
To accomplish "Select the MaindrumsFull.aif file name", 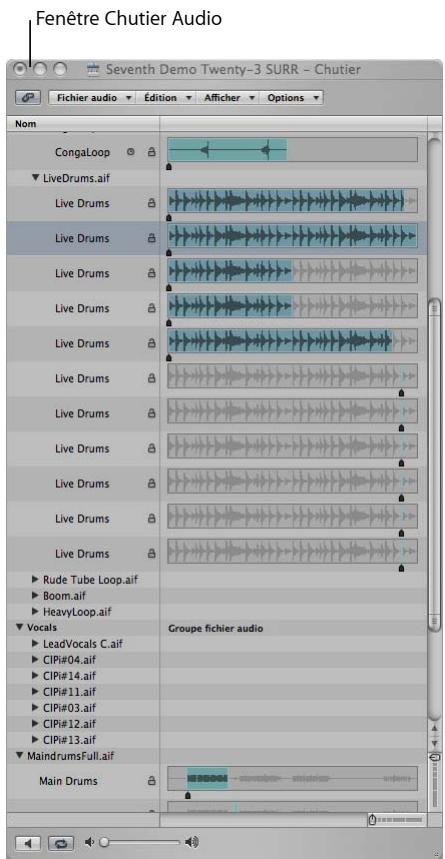I will coord(71,756).
